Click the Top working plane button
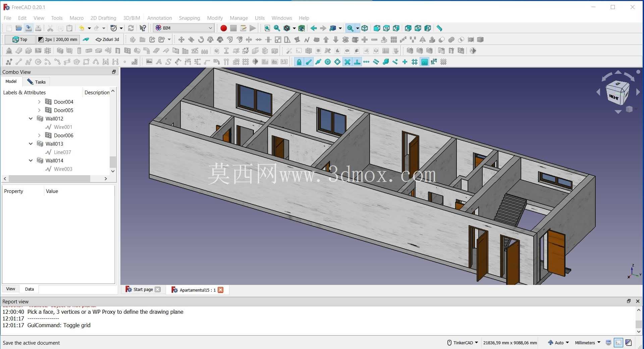Screen dimensions: 644x349 (x=19, y=40)
